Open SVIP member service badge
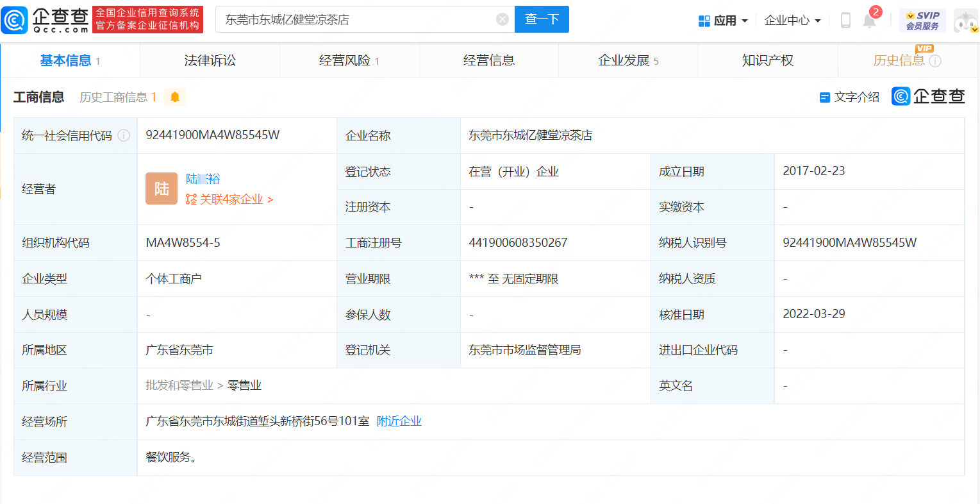 pyautogui.click(x=922, y=21)
